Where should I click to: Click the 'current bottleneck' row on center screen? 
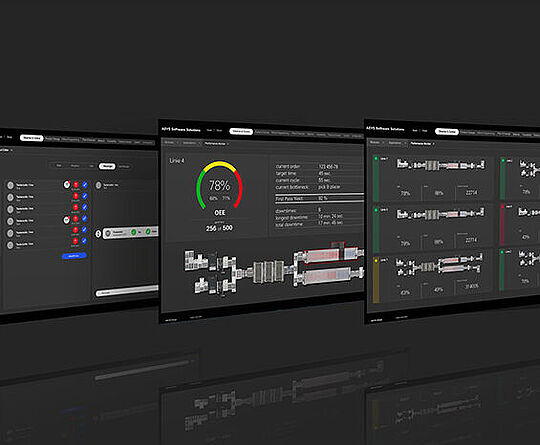pos(319,187)
